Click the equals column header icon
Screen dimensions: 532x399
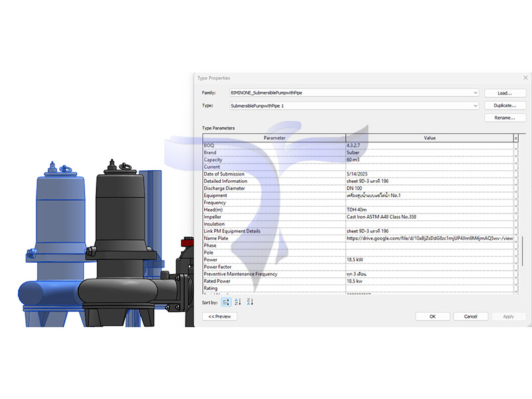click(x=515, y=138)
